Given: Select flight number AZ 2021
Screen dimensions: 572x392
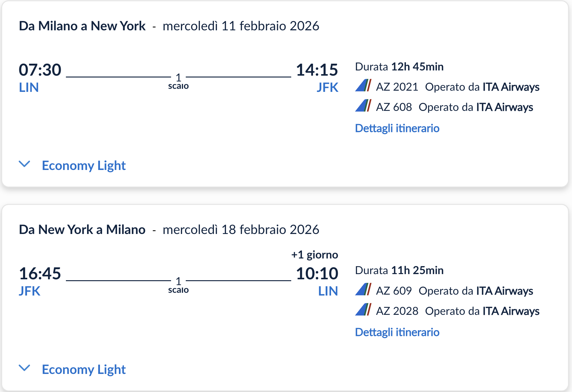Looking at the screenshot, I should tap(397, 87).
